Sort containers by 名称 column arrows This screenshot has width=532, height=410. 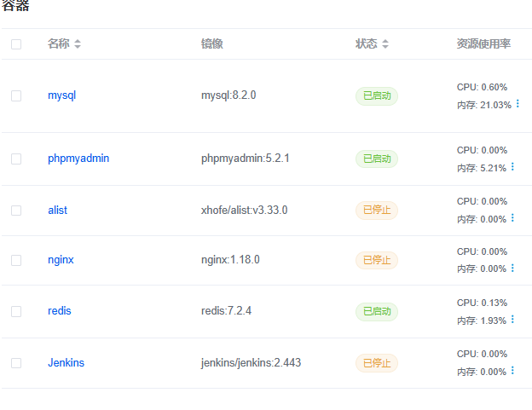click(78, 43)
